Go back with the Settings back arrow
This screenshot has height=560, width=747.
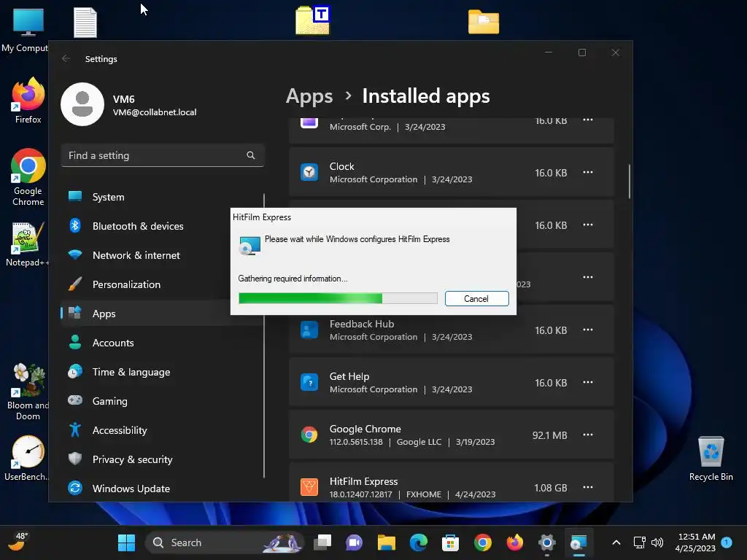point(66,58)
